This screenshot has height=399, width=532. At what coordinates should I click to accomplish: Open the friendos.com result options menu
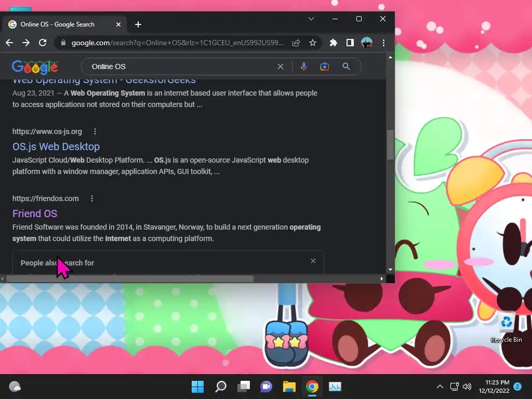[92, 198]
